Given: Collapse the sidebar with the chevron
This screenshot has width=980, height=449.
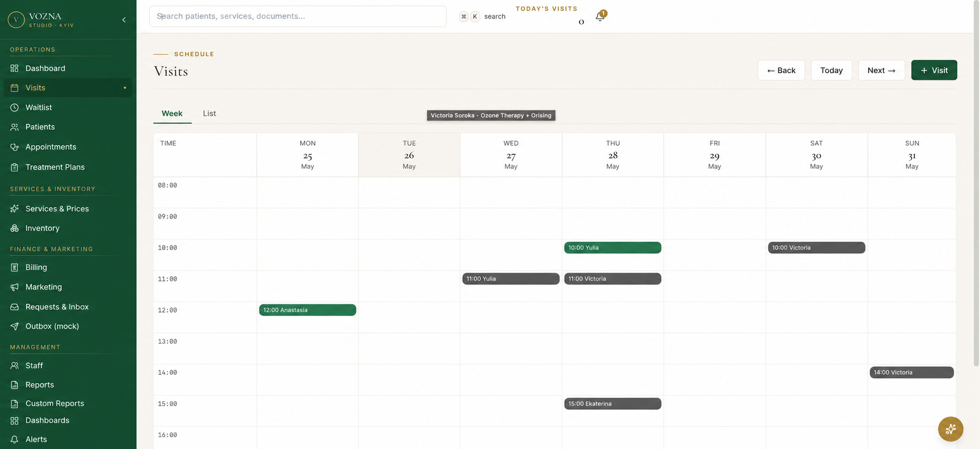Looking at the screenshot, I should [124, 20].
